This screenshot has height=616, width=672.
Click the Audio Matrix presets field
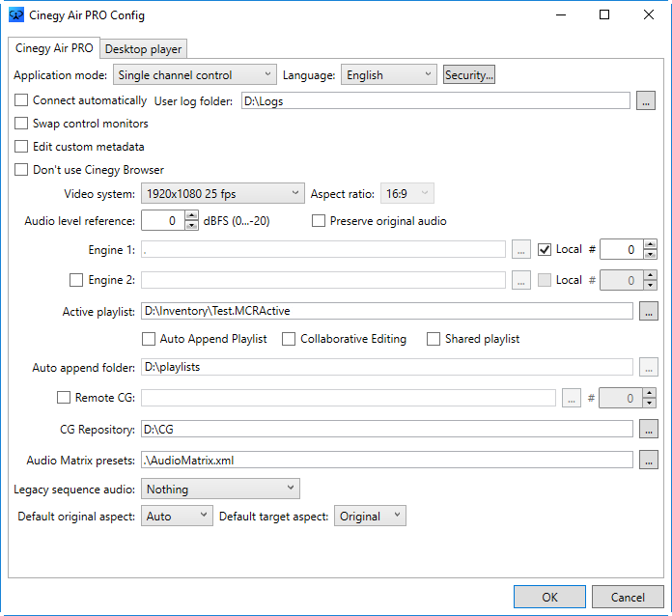coord(387,460)
